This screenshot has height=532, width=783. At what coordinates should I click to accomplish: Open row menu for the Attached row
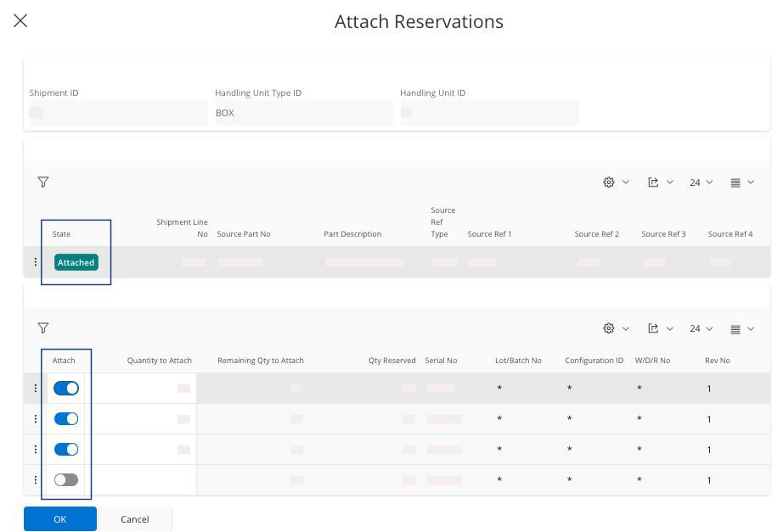35,262
